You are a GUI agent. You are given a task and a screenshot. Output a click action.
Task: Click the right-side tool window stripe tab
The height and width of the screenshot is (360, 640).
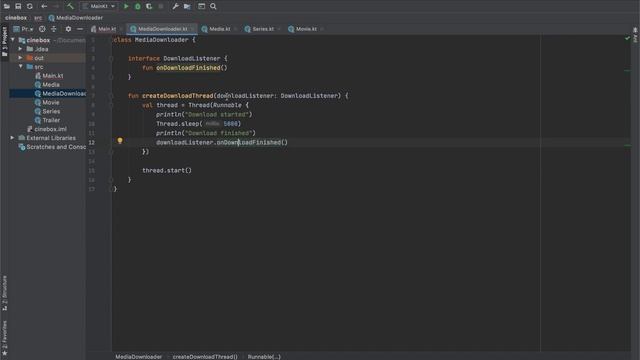(x=635, y=35)
